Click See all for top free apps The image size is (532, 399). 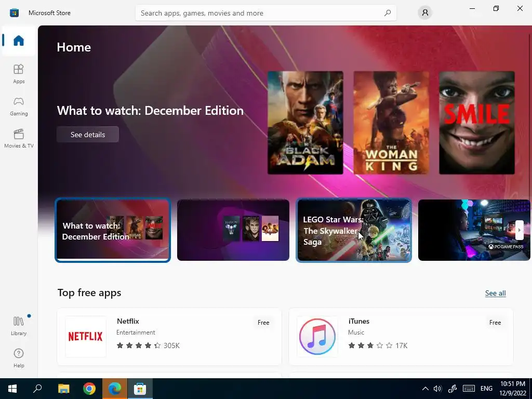495,293
